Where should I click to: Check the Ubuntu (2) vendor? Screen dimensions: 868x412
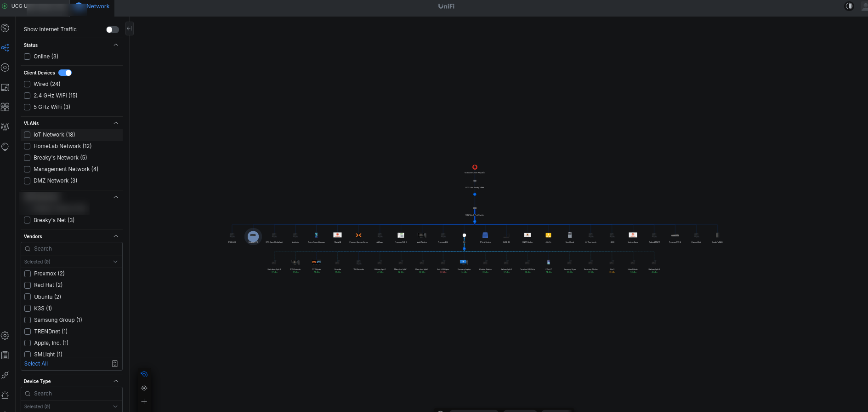point(28,297)
